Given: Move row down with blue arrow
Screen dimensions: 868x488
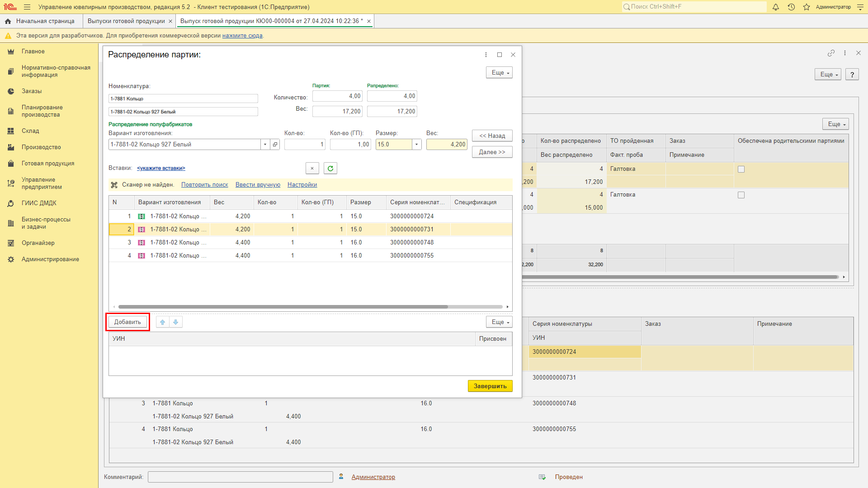Looking at the screenshot, I should [x=176, y=322].
